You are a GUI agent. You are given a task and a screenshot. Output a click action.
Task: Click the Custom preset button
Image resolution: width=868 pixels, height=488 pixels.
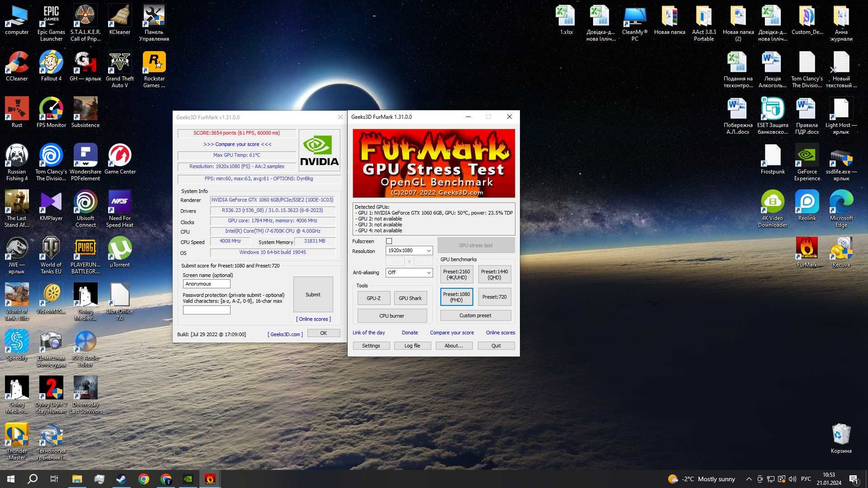coord(476,315)
